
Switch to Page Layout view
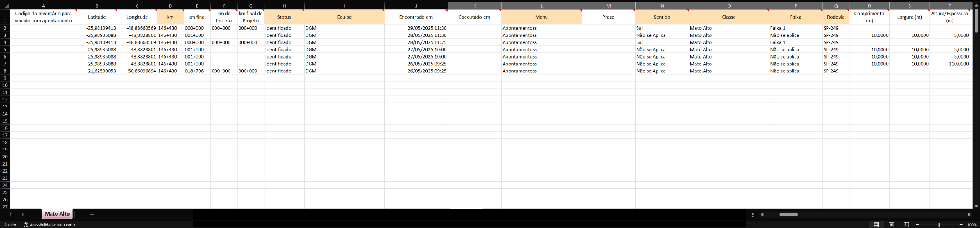891,224
